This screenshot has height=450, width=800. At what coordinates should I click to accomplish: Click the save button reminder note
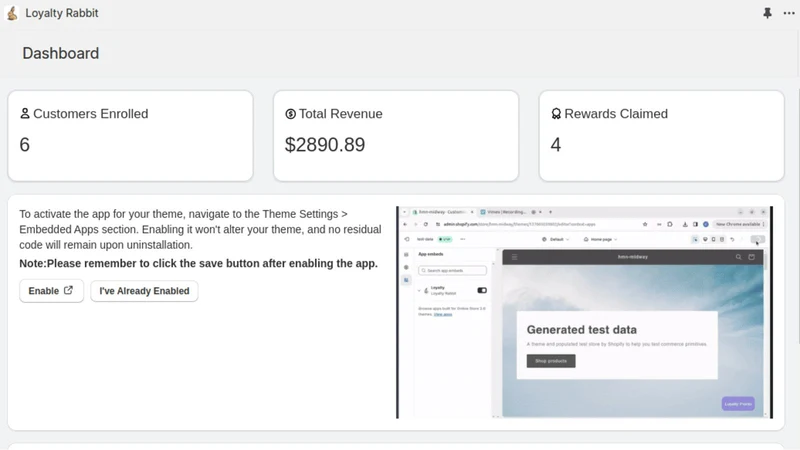[198, 263]
